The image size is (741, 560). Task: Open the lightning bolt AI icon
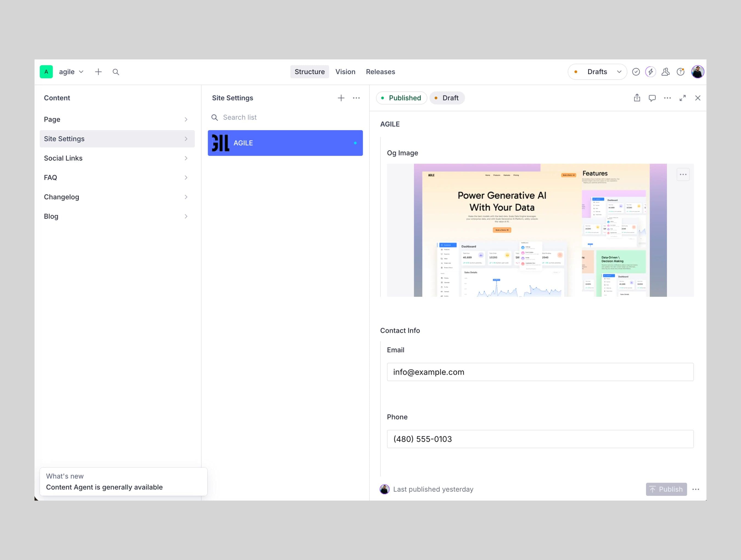[x=650, y=72]
